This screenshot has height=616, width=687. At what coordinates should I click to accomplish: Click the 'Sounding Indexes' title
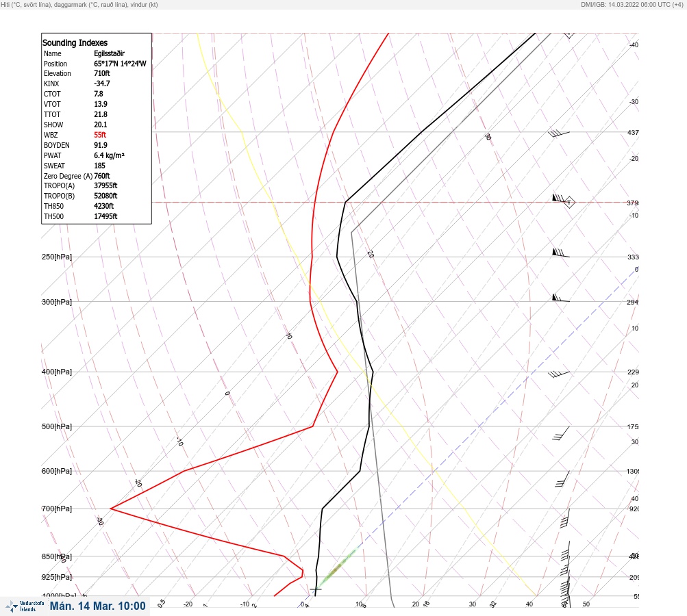pos(75,42)
